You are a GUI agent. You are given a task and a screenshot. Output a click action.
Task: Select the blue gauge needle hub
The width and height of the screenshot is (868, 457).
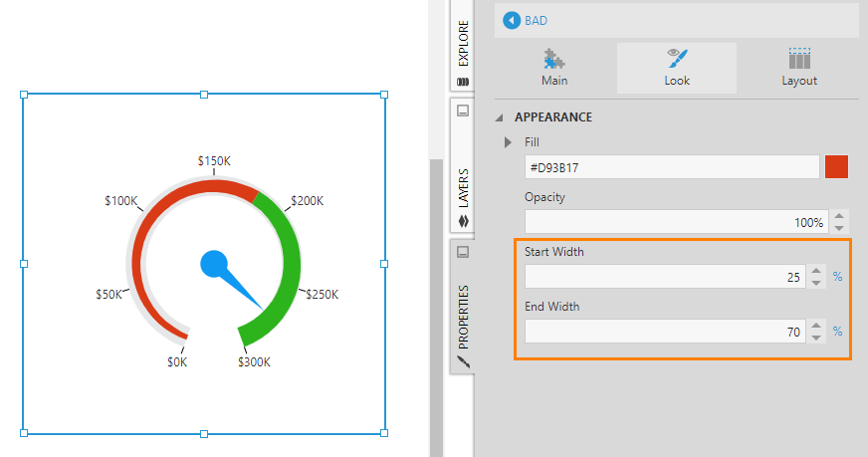[214, 264]
